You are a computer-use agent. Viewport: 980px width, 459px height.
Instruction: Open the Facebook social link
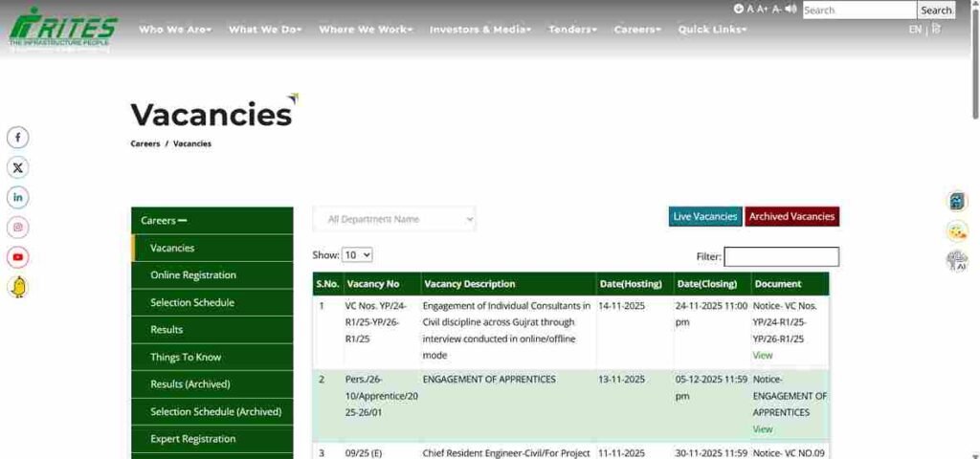(18, 138)
